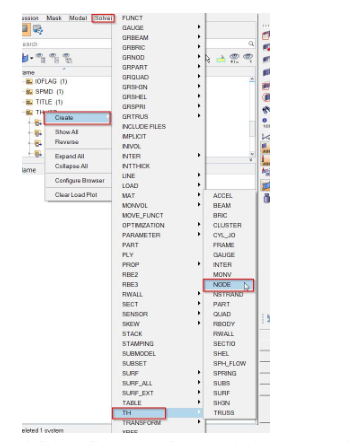Click the yellow highlight toolbar icon

221,59
